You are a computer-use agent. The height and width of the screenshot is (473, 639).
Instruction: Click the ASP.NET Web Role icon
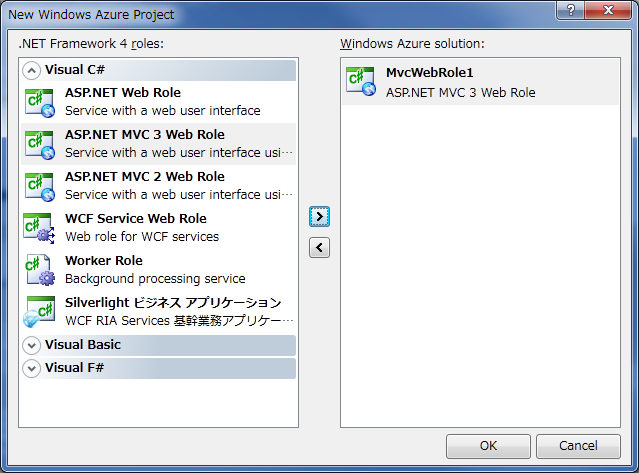click(x=40, y=101)
